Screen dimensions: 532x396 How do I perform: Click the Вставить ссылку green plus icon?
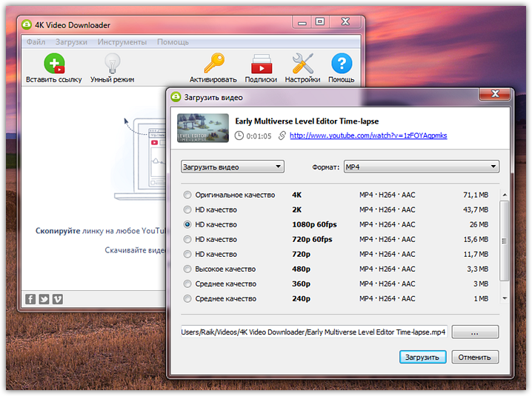pyautogui.click(x=54, y=64)
